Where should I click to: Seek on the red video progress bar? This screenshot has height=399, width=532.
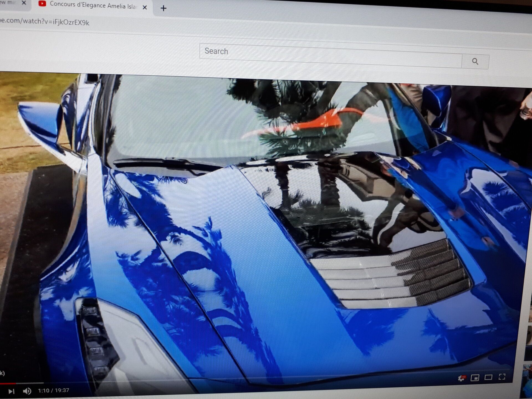click(8, 383)
